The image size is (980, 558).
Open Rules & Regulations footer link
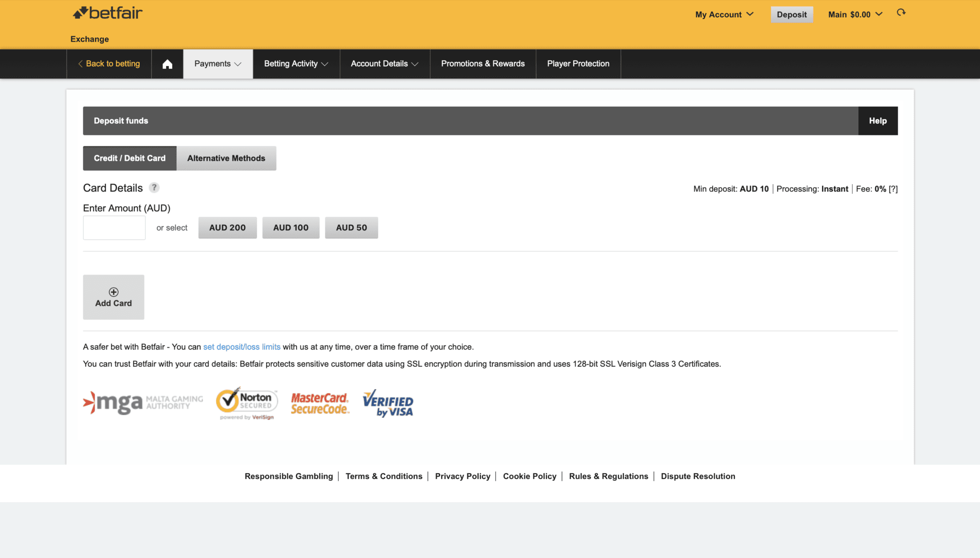coord(609,476)
